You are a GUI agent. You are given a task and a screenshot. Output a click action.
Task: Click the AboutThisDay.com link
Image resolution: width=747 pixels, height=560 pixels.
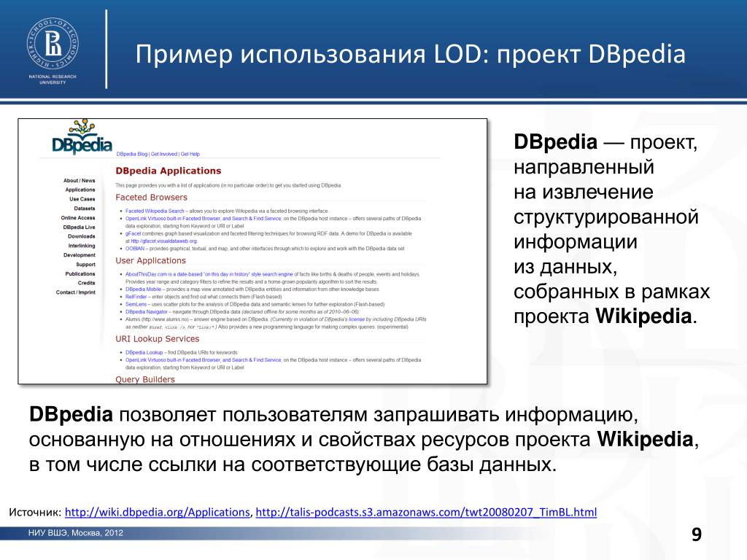(209, 274)
